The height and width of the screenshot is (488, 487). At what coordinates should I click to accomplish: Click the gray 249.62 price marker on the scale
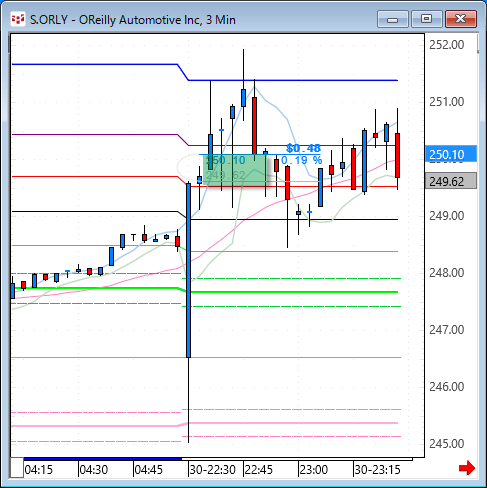click(451, 181)
